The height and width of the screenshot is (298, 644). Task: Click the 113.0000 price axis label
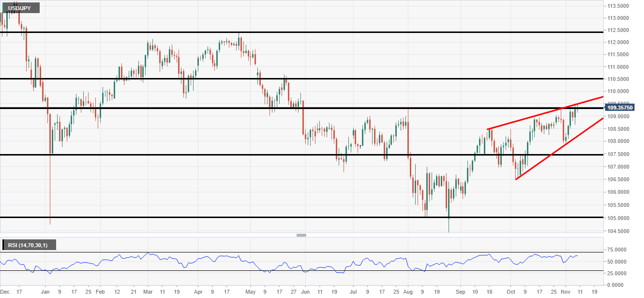click(x=618, y=18)
